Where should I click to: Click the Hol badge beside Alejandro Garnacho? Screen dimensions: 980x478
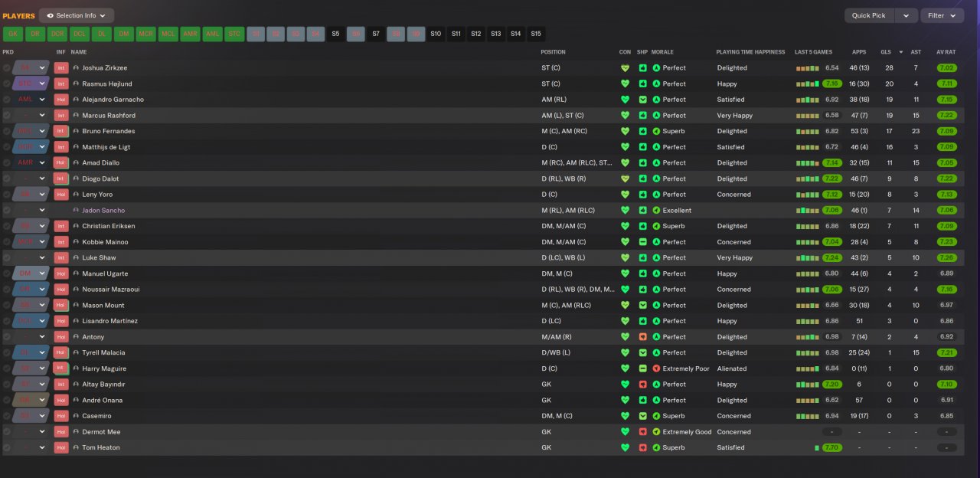pyautogui.click(x=61, y=100)
